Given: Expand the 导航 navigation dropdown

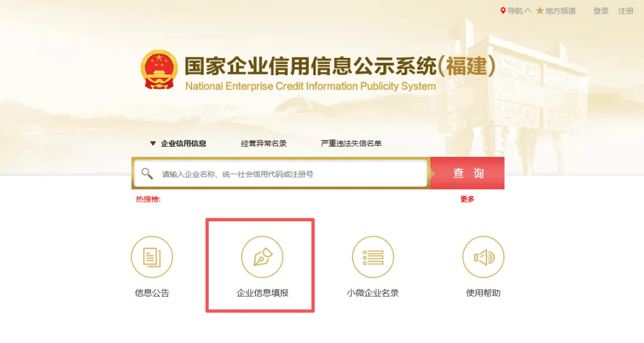Looking at the screenshot, I should (519, 11).
